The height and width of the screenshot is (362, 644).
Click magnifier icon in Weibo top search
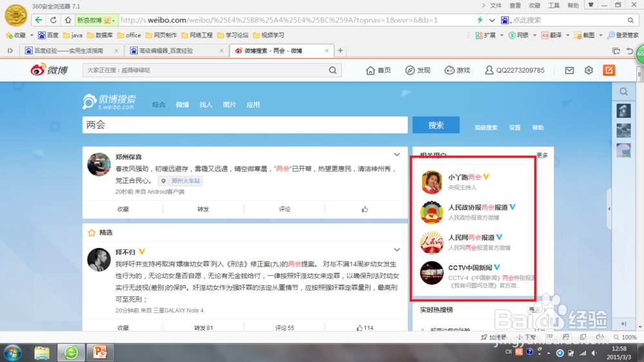[x=333, y=70]
